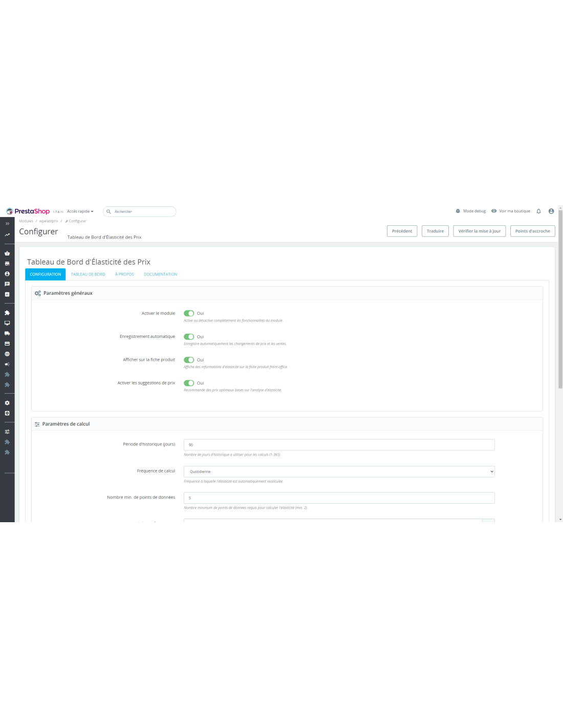The width and height of the screenshot is (563, 728).
Task: Toggle Activer les suggestions de prix switch
Action: tap(189, 383)
